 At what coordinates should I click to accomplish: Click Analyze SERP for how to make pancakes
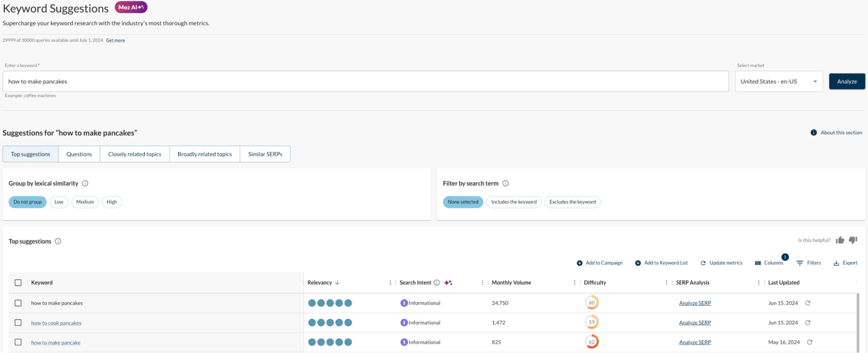(x=695, y=303)
